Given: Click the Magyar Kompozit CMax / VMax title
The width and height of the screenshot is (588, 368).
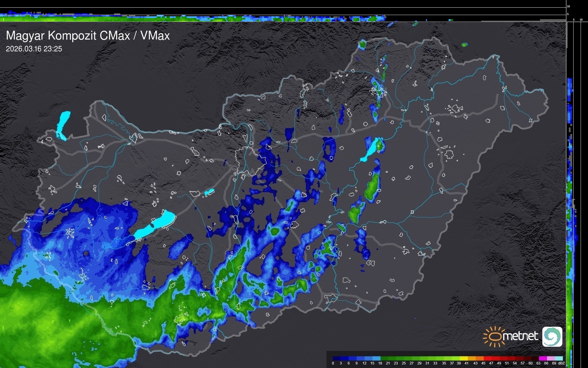Looking at the screenshot, I should pos(88,36).
